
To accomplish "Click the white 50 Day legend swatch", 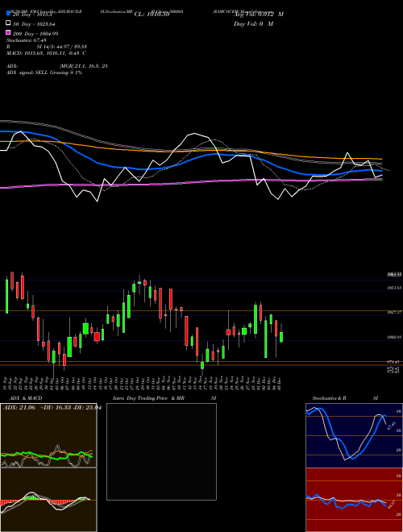I will point(8,23).
